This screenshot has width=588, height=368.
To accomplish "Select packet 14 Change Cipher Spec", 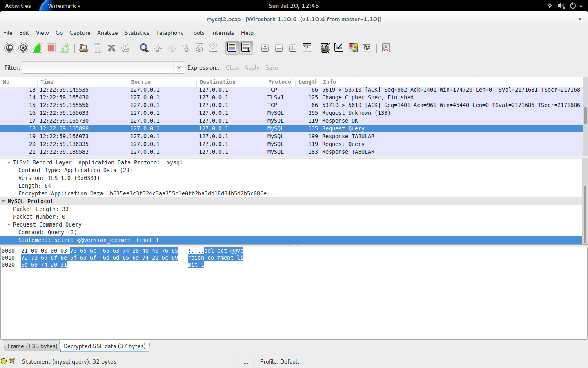I will (x=291, y=97).
